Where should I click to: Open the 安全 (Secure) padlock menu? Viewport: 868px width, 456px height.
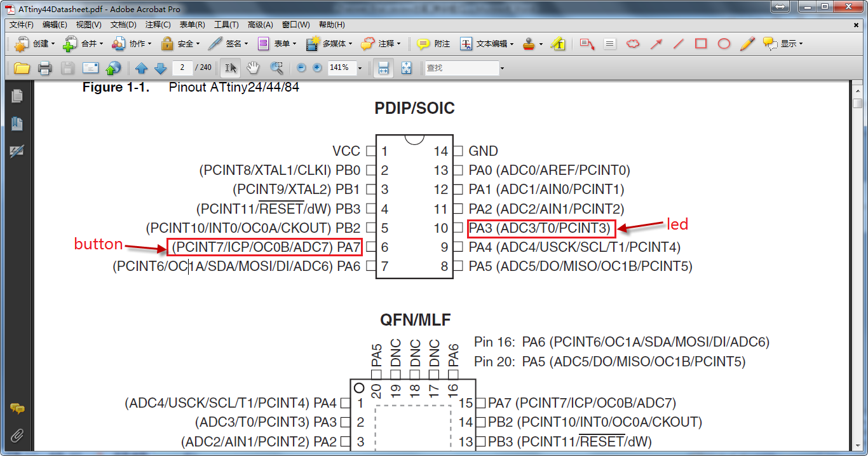pos(180,44)
